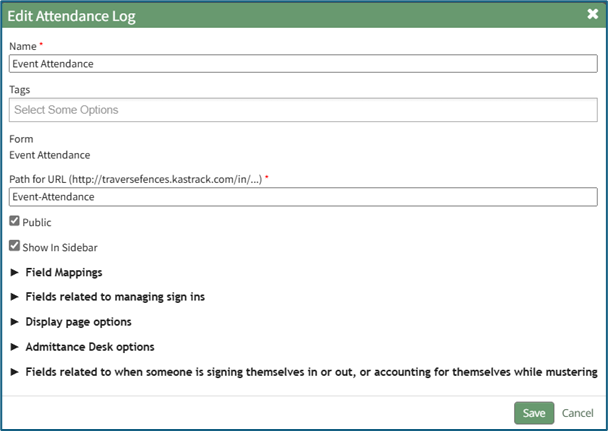Expand the Admittance Desk options heading
The image size is (608, 431).
[x=89, y=347]
